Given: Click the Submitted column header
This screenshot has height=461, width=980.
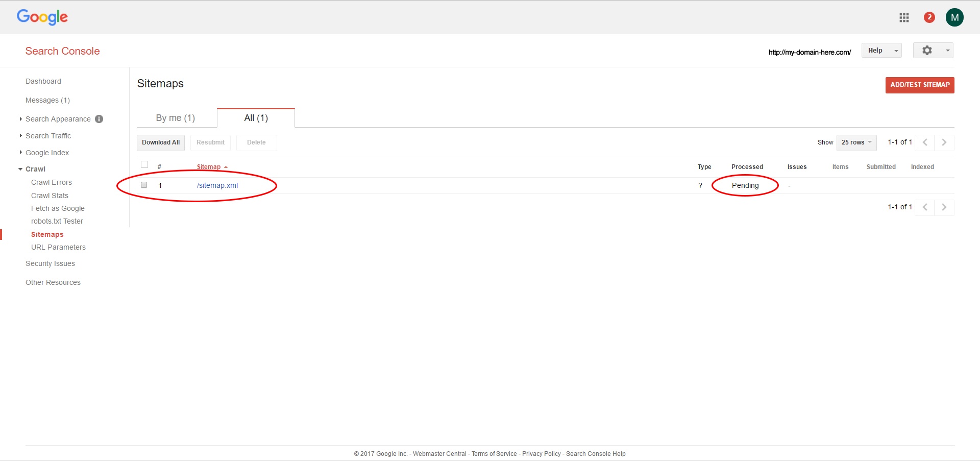Looking at the screenshot, I should (x=881, y=167).
